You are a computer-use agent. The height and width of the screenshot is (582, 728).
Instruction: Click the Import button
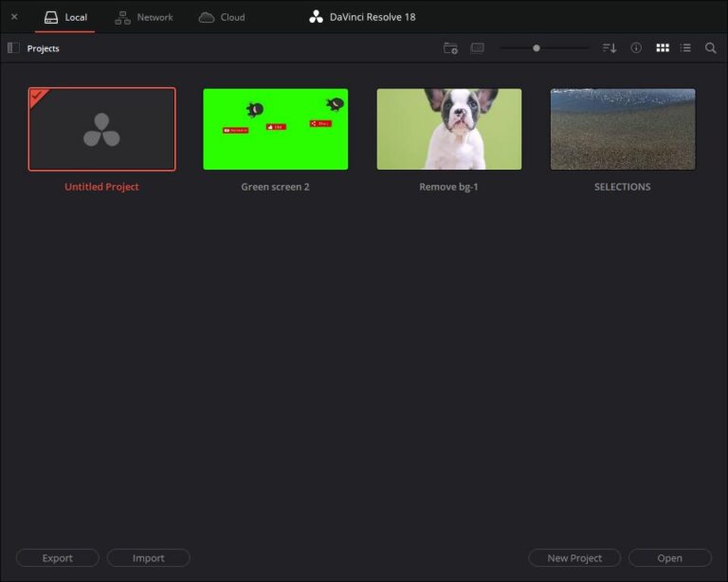tap(149, 558)
